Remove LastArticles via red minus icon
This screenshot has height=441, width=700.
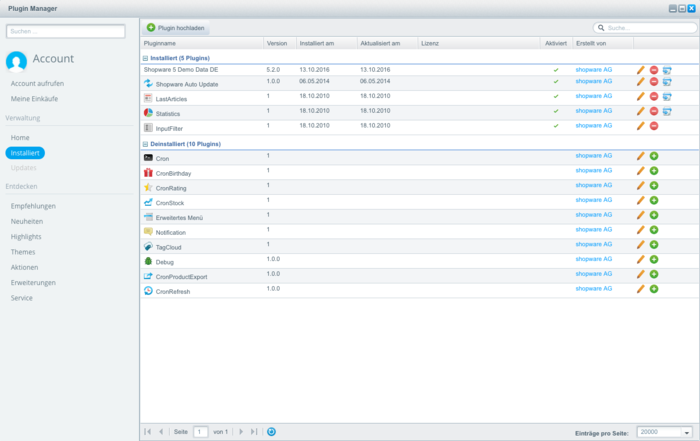[654, 96]
